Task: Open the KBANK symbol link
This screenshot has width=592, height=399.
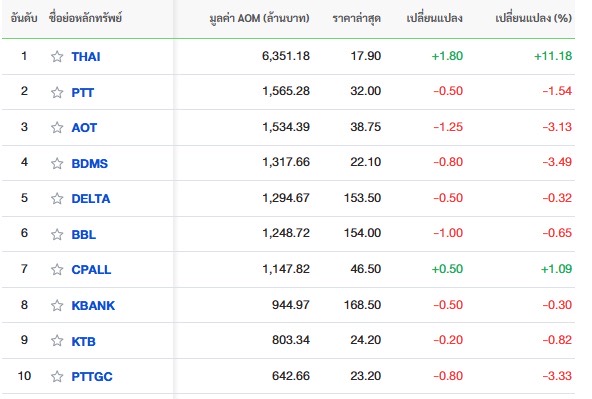Action: click(x=93, y=305)
